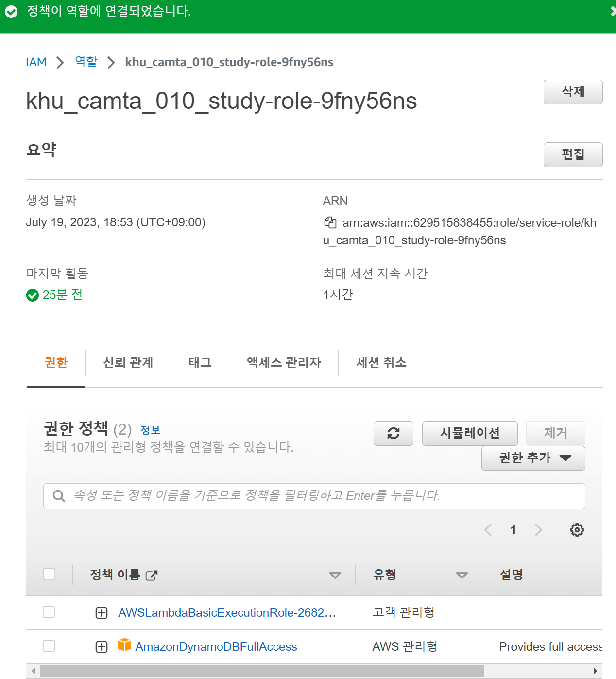Screen dimensions: 616x679
Task: Sort by 정책 이름 column arrow
Action: click(x=335, y=576)
